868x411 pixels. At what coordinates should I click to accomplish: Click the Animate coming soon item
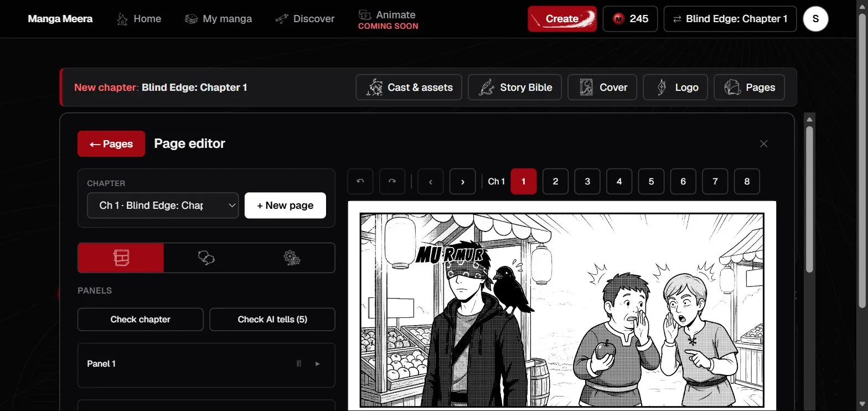pyautogui.click(x=388, y=19)
